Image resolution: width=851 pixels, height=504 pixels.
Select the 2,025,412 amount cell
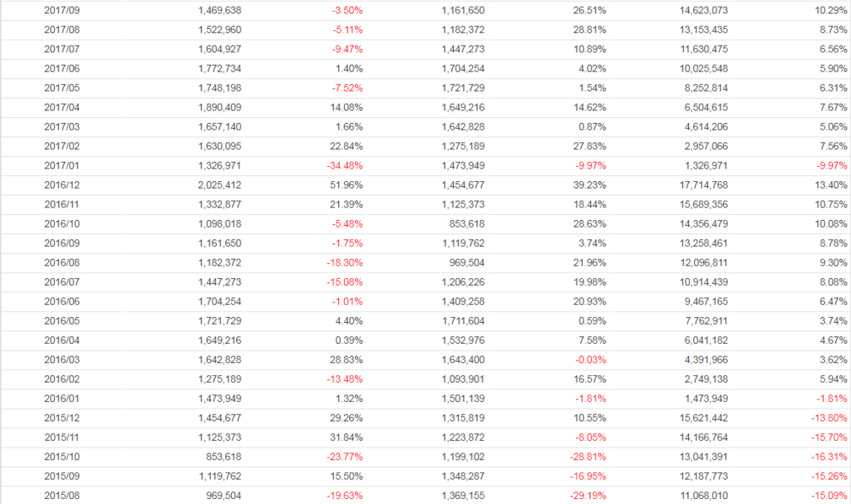pyautogui.click(x=220, y=185)
